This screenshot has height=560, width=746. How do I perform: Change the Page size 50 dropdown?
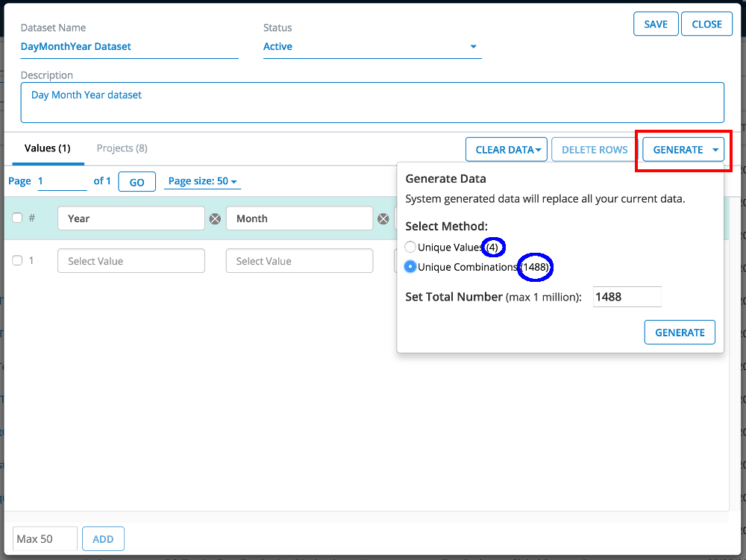pyautogui.click(x=202, y=181)
